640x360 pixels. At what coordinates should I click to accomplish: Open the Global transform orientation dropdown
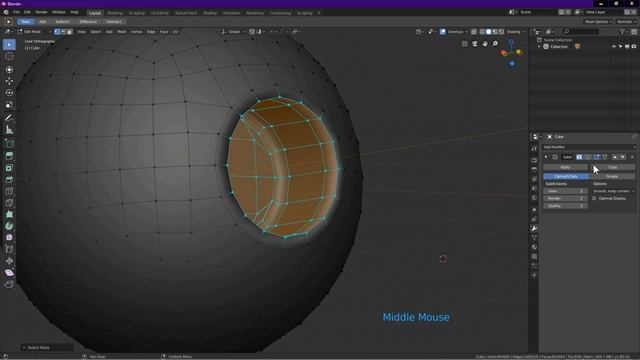coord(234,31)
